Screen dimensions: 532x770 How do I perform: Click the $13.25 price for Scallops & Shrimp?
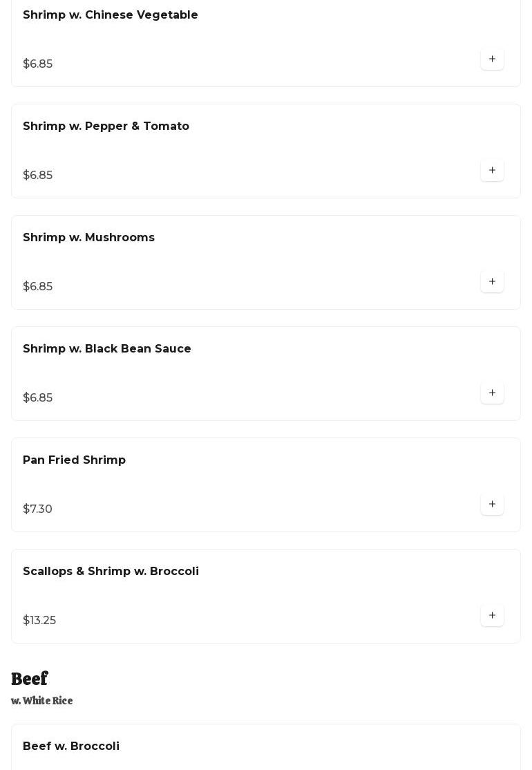tap(39, 620)
